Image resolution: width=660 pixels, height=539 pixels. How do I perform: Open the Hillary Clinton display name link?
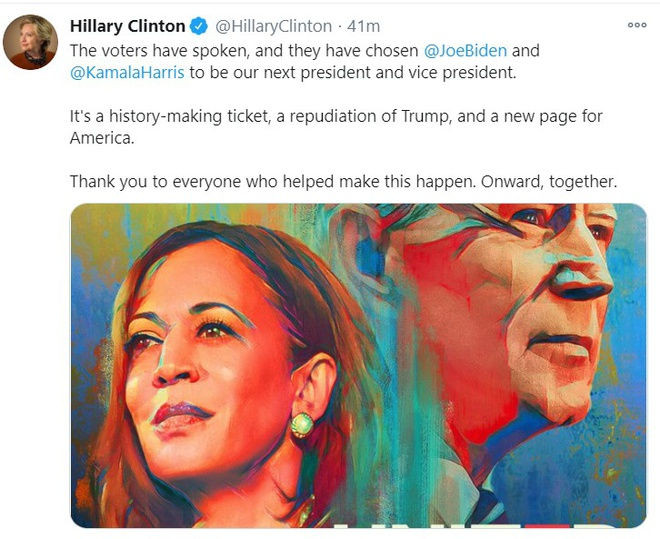[x=127, y=27]
